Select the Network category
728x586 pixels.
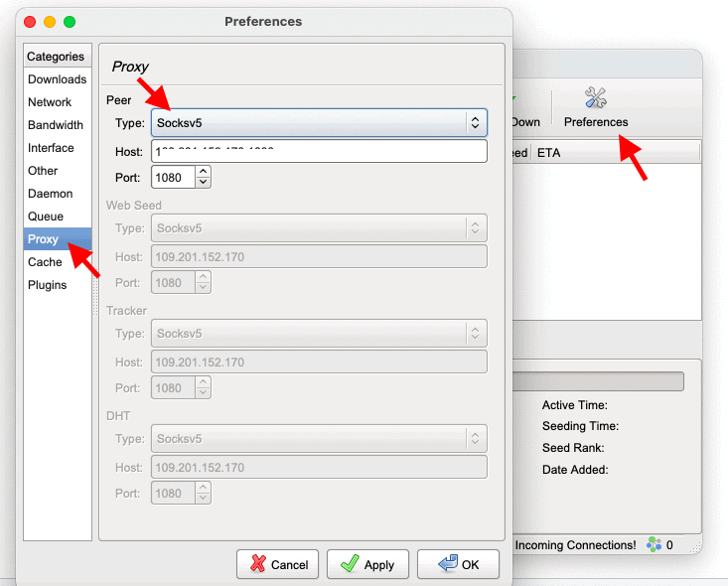point(57,102)
